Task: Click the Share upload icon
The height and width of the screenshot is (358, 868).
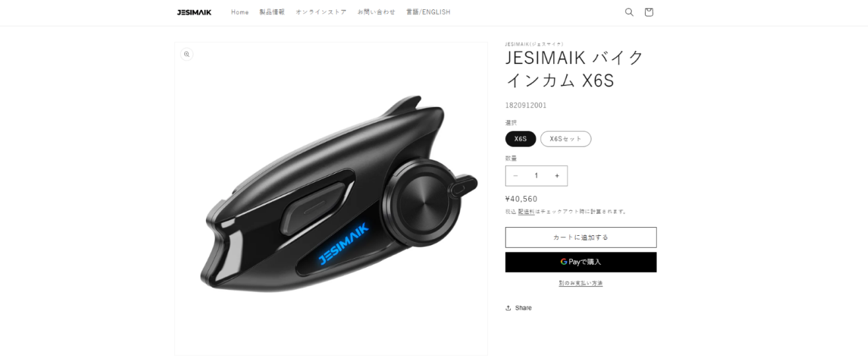Action: [508, 308]
